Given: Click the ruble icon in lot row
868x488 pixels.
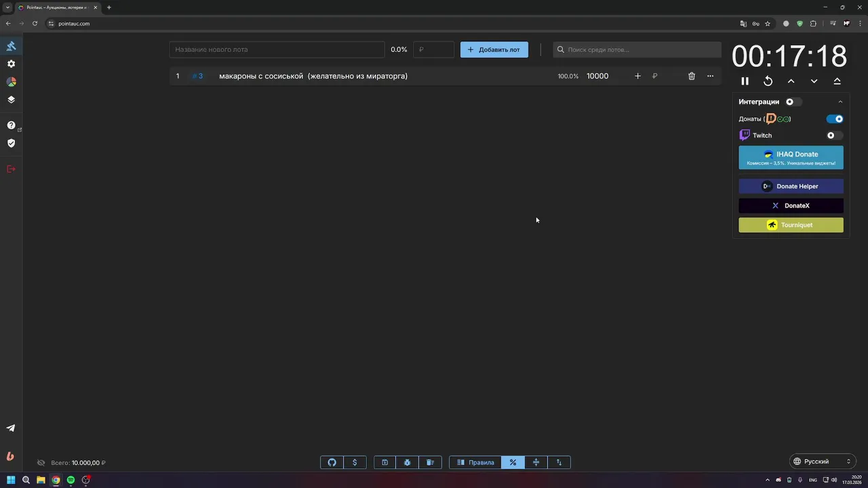Looking at the screenshot, I should tap(654, 76).
